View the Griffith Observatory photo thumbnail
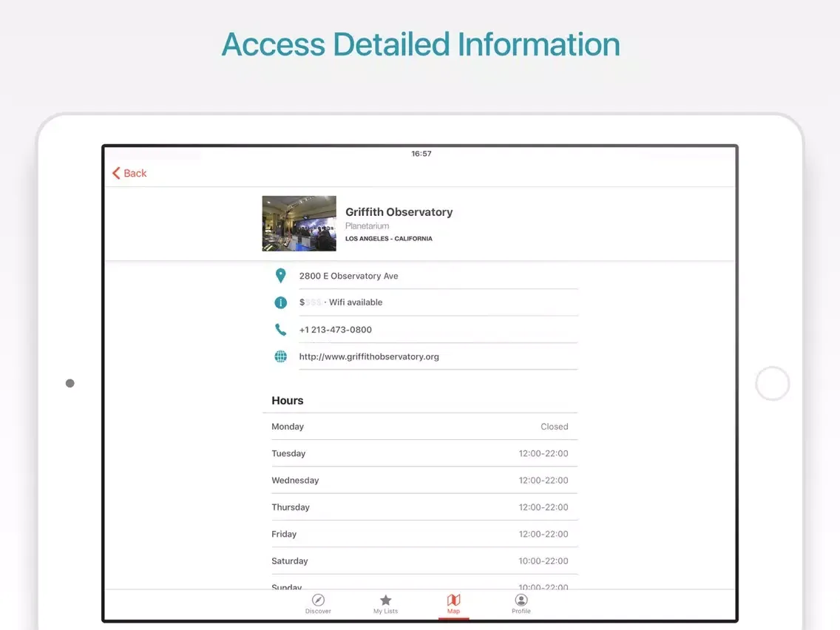The width and height of the screenshot is (840, 630). pos(299,223)
